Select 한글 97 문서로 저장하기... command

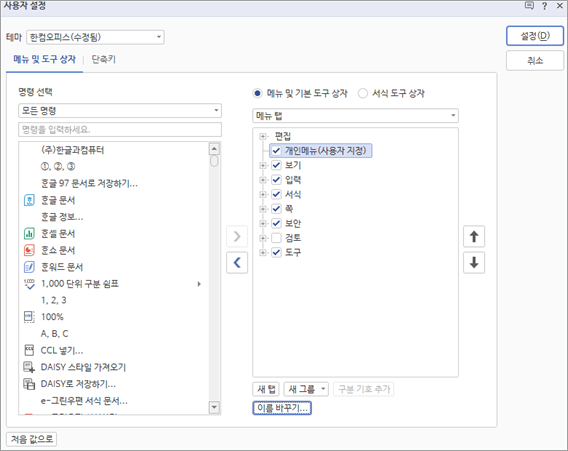tap(89, 183)
